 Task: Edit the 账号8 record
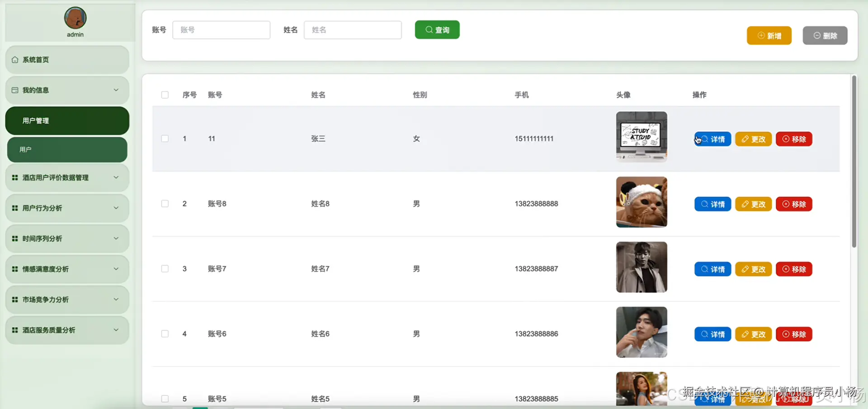tap(753, 204)
